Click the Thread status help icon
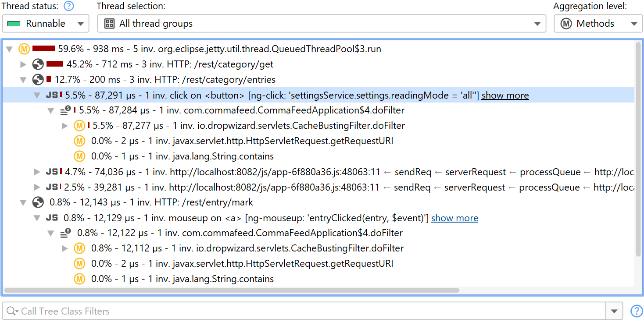Viewport: 644px width, 322px height. (x=69, y=6)
